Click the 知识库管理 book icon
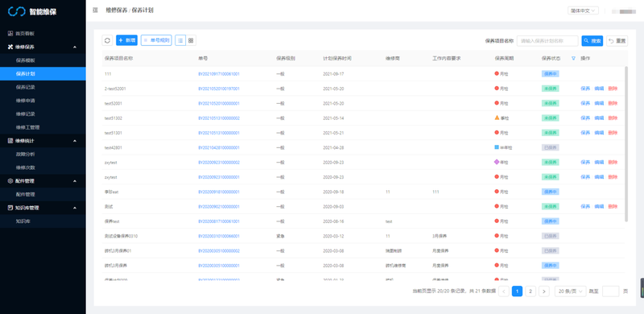Image resolution: width=644 pixels, height=314 pixels. (x=10, y=208)
